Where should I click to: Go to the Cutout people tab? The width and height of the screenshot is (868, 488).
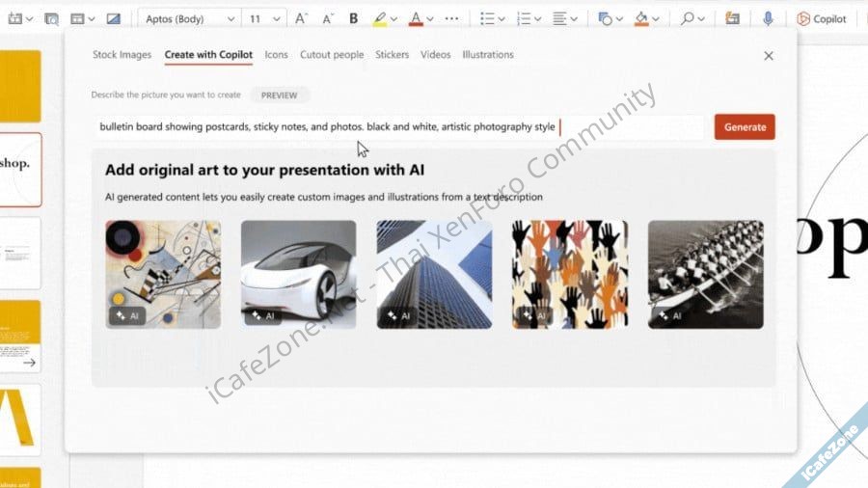[332, 55]
